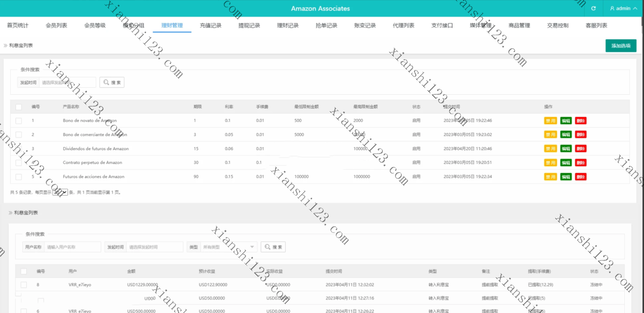644x313 pixels.
Task: Click product name 'Dividendos de futuros de Amazon'
Action: 96,149
